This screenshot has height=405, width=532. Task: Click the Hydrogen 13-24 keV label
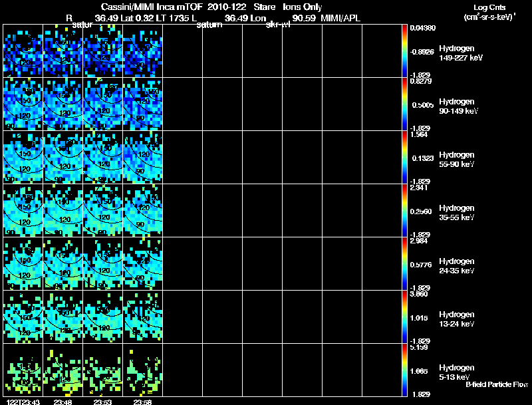(457, 319)
